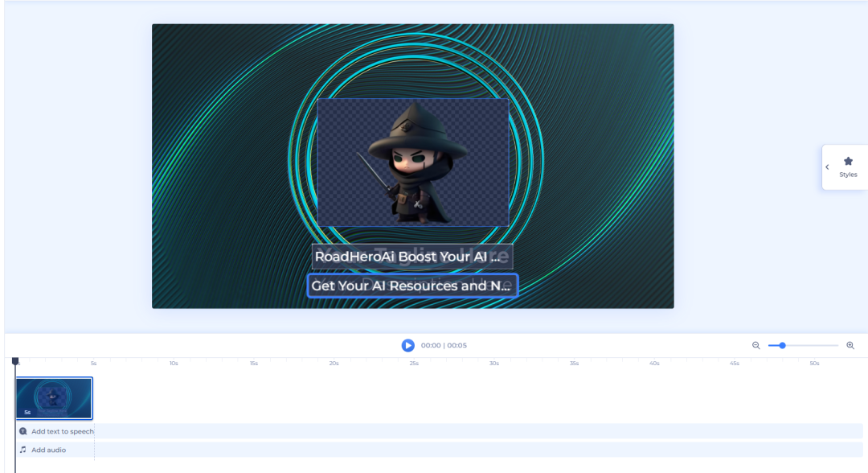This screenshot has height=473, width=868.
Task: Click the 00:00 | 00:05 time display
Action: coord(444,345)
